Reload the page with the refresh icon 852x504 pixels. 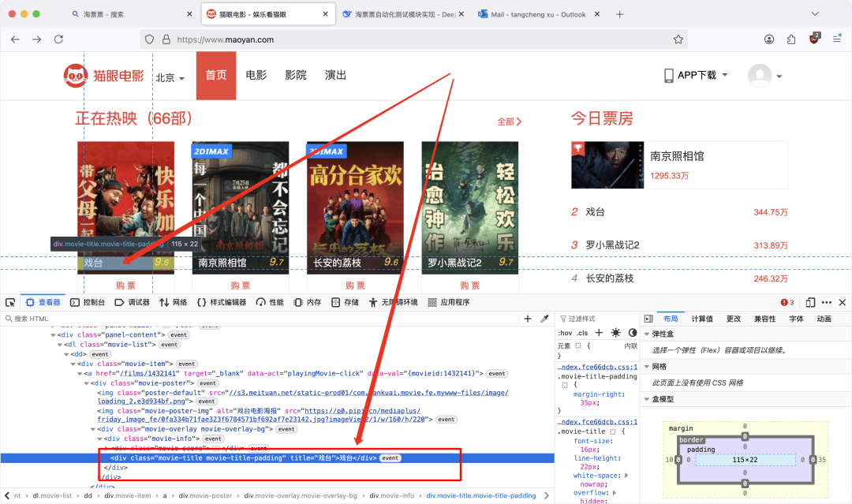tap(59, 36)
